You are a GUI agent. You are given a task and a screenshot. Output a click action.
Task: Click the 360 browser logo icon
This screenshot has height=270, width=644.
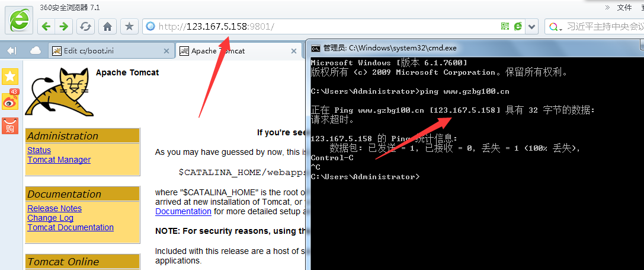[19, 20]
